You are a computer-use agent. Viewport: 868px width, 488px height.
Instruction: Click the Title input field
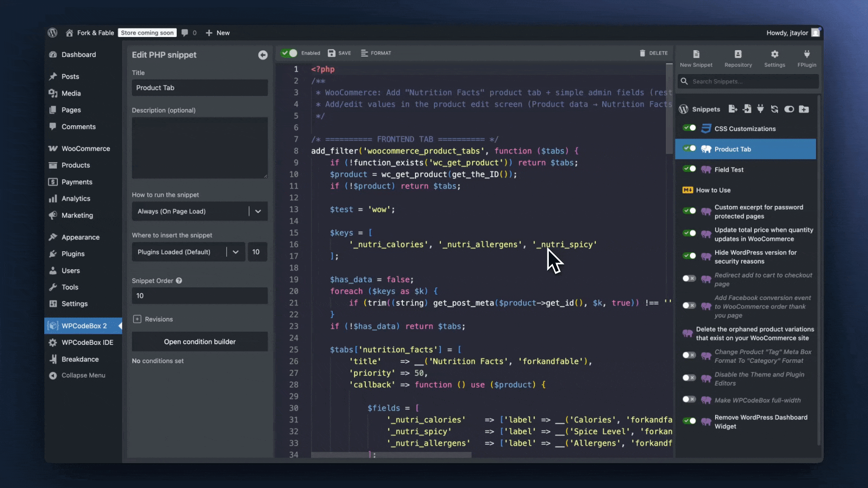click(200, 88)
